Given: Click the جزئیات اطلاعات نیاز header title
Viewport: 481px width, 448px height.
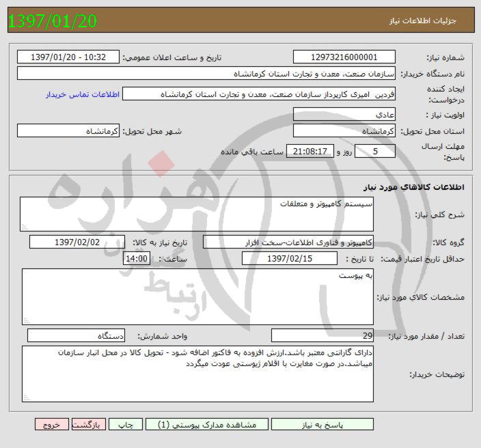Looking at the screenshot, I should (x=423, y=20).
